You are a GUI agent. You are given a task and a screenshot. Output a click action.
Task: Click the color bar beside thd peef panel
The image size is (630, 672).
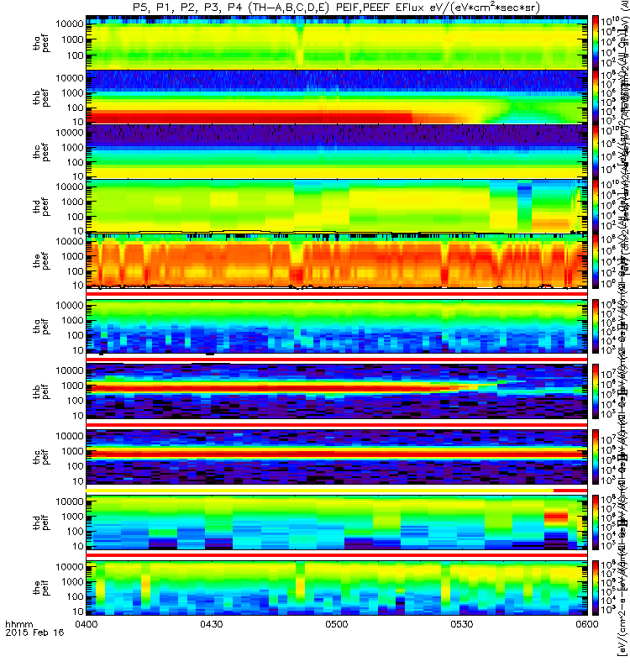[x=596, y=206]
